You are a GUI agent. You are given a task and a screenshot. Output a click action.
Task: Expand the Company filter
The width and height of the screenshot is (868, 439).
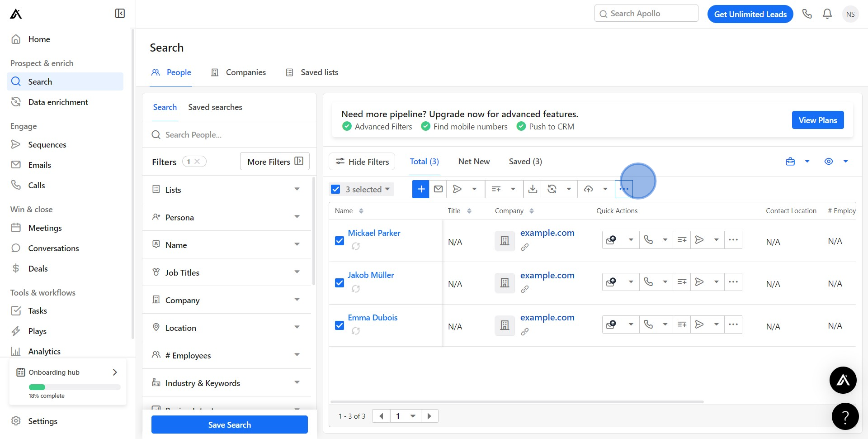[226, 300]
